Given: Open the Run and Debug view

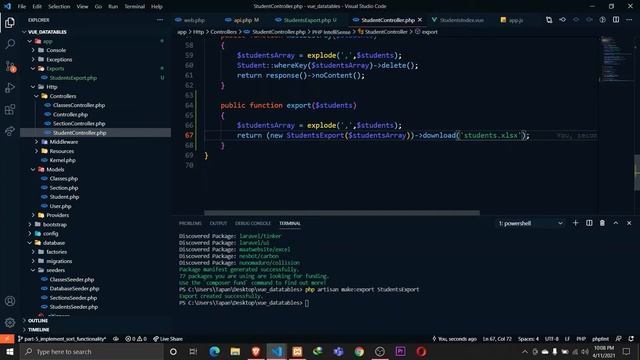Looking at the screenshot, I should pyautogui.click(x=10, y=88).
